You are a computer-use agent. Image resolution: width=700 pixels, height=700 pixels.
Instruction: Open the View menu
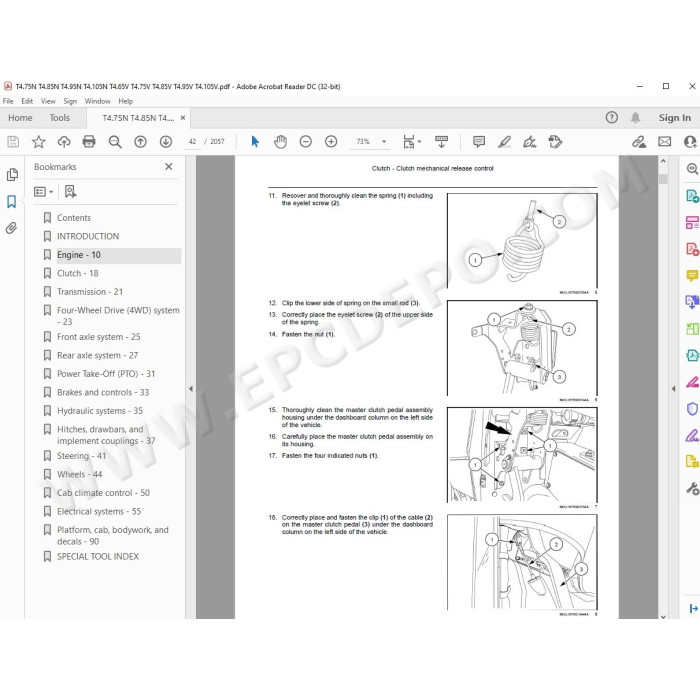[48, 101]
